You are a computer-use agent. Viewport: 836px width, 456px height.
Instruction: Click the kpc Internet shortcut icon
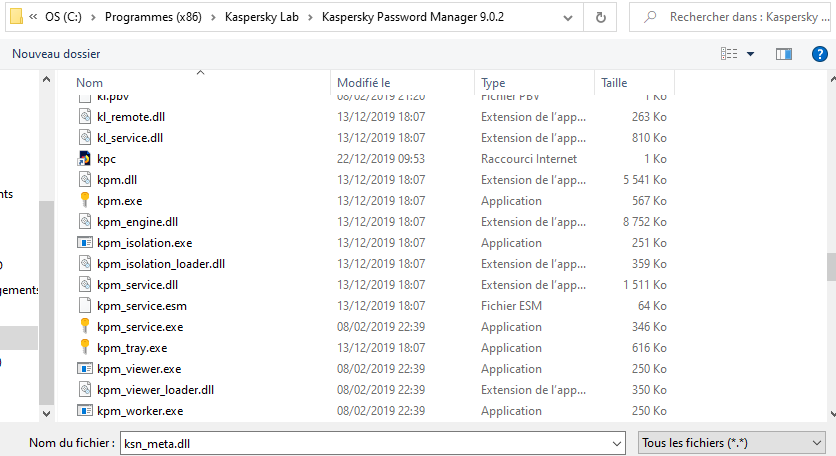point(85,159)
